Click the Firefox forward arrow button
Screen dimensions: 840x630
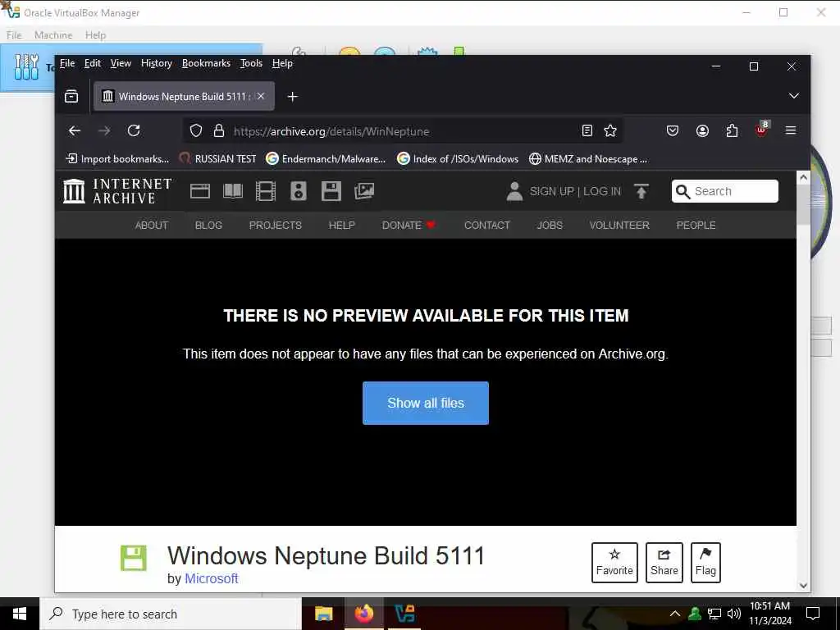point(104,130)
